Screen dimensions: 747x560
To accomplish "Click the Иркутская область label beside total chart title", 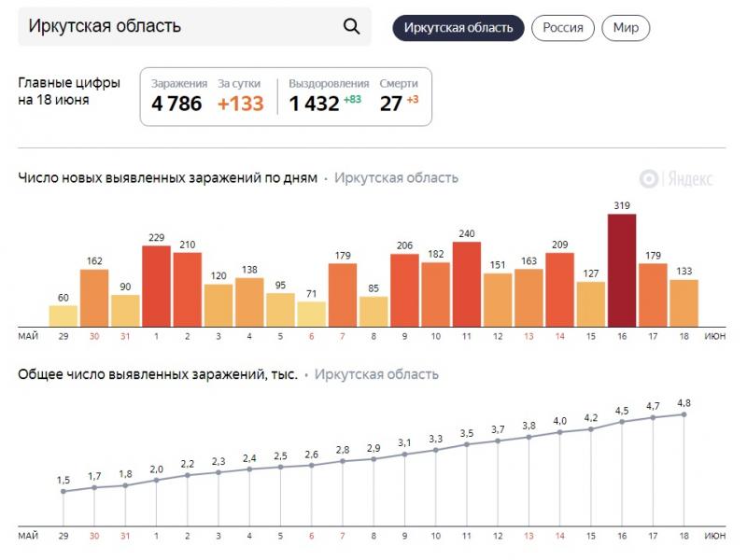I will pos(376,375).
